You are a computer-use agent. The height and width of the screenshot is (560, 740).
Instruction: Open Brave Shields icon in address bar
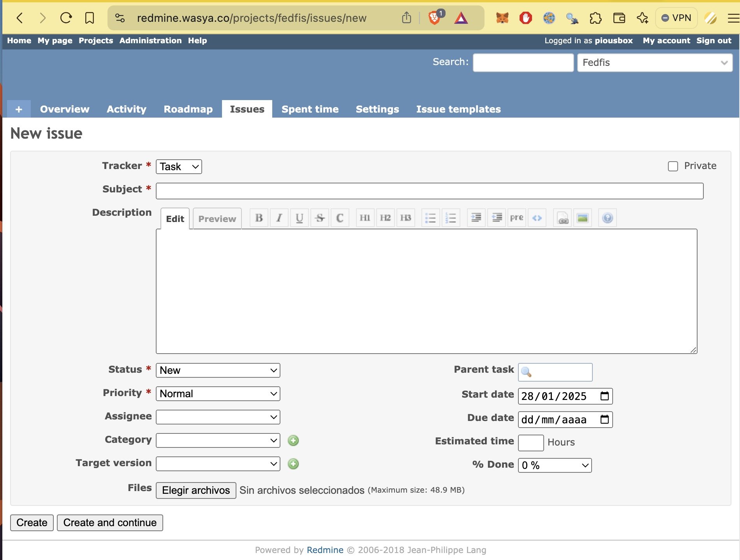click(435, 18)
